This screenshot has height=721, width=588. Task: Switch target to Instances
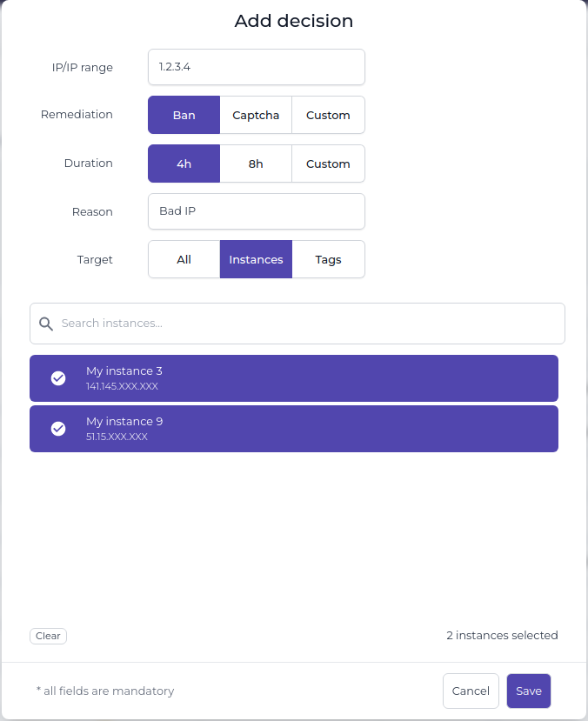point(256,259)
